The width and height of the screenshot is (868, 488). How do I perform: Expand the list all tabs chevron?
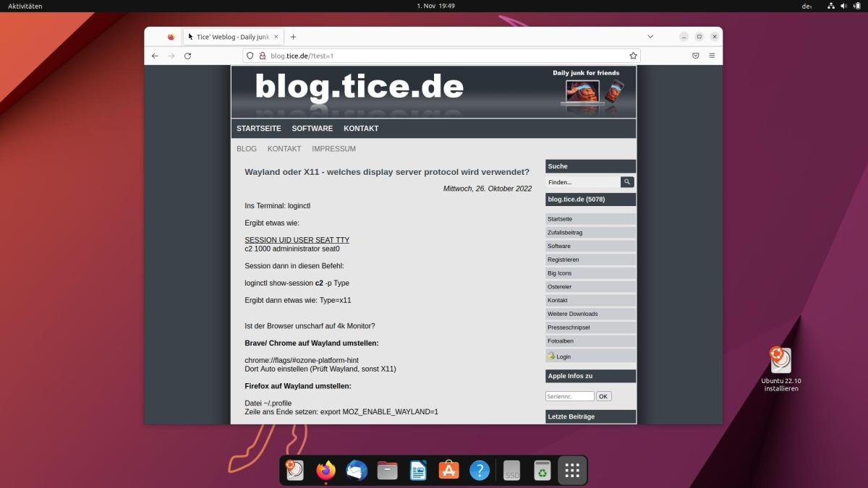point(650,37)
